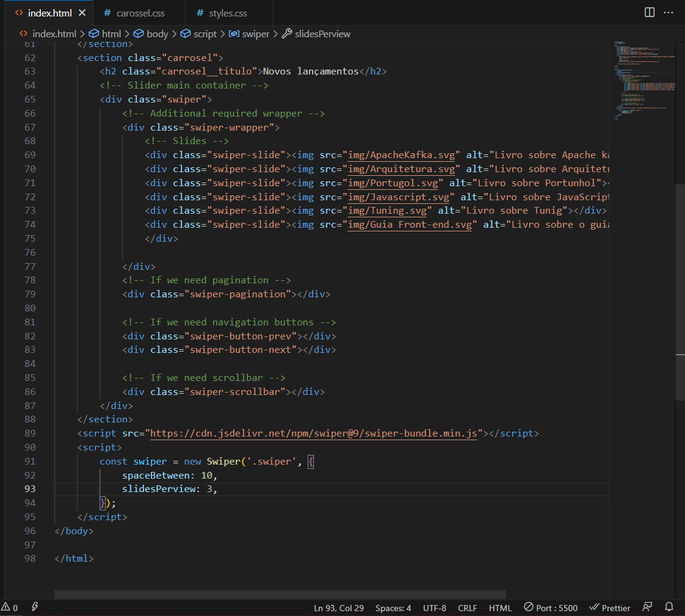Click the closing </body> tag
685x616 pixels.
tap(74, 531)
